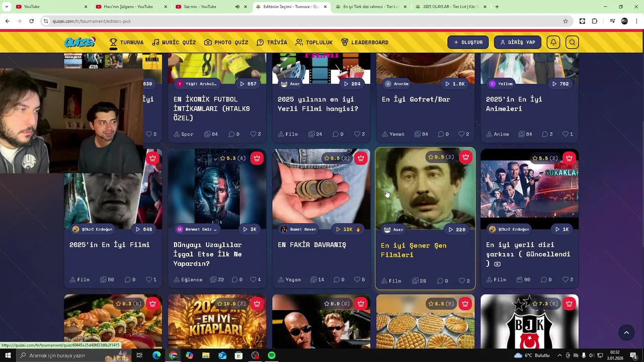Like the İKONİK FUTBOL İNTİKAMLARI heart
644x362 pixels.
click(x=253, y=134)
